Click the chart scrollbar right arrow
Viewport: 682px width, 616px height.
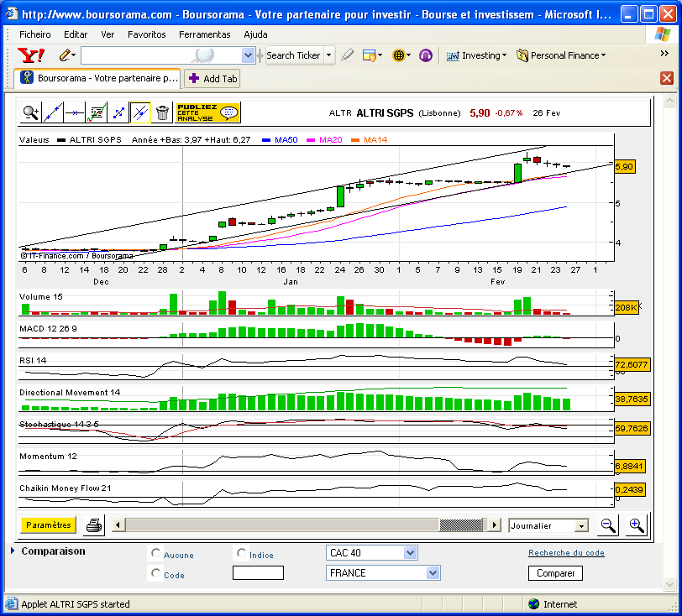click(494, 525)
